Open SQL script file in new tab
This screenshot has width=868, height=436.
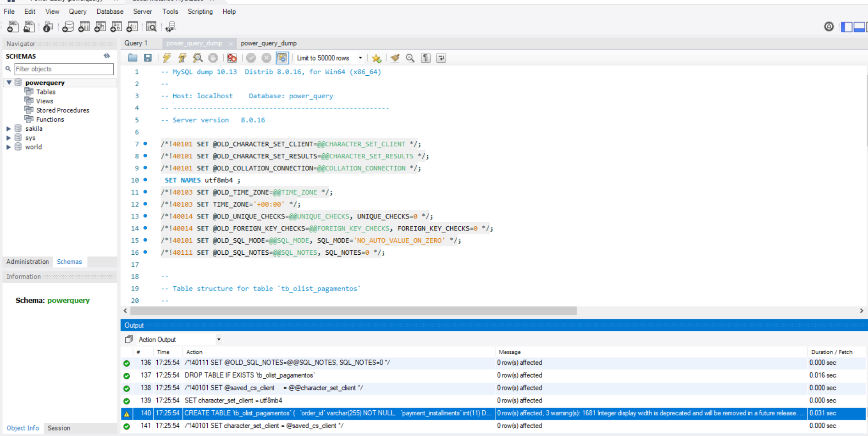coord(29,27)
